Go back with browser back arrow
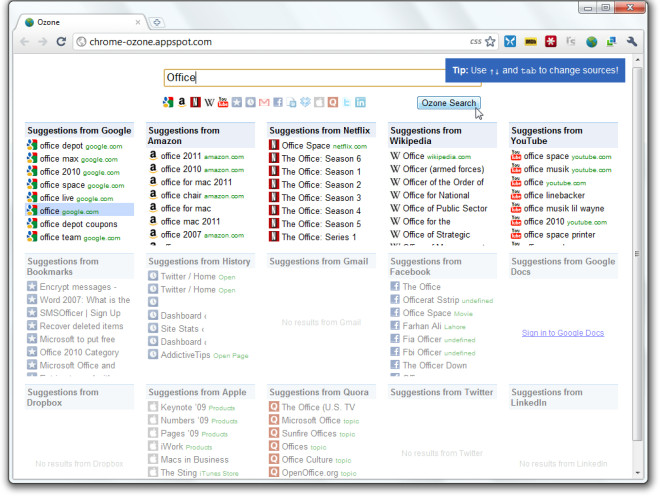The image size is (660, 496). tap(25, 42)
